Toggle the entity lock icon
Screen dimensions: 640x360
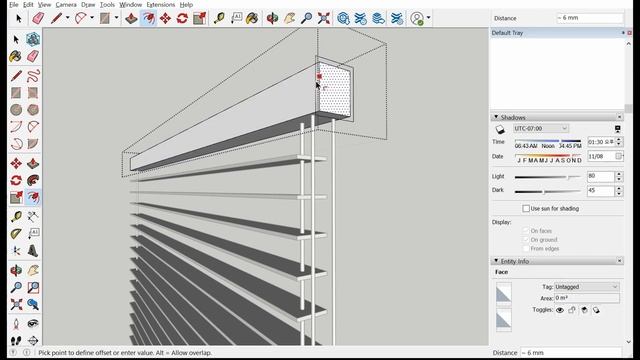[572, 310]
